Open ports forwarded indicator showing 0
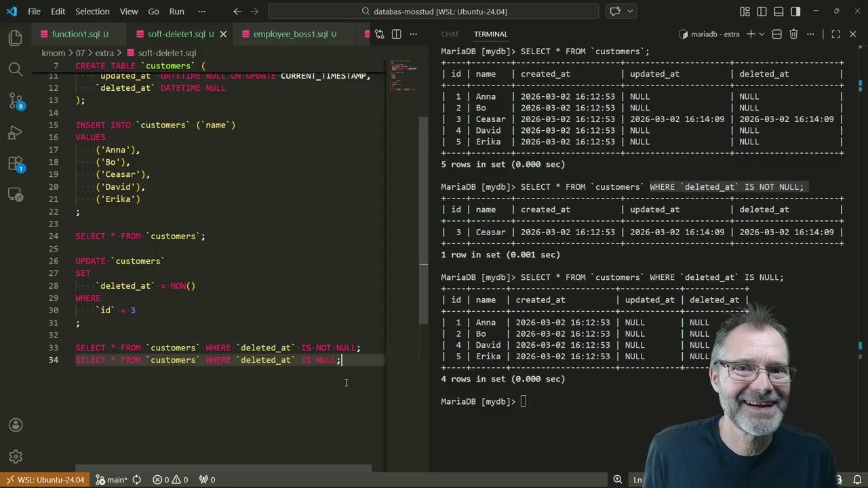 (x=207, y=480)
